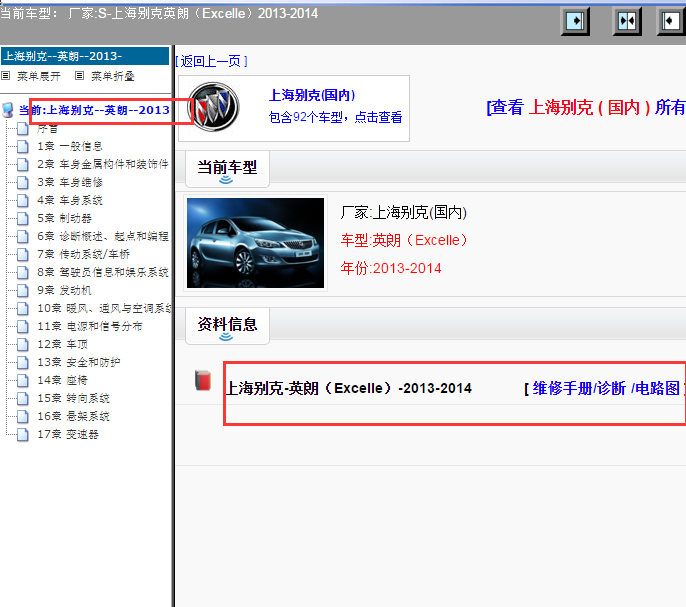Click page icon next to 8章 驾驶员信息和娱乐系统
The image size is (686, 607).
[x=23, y=272]
